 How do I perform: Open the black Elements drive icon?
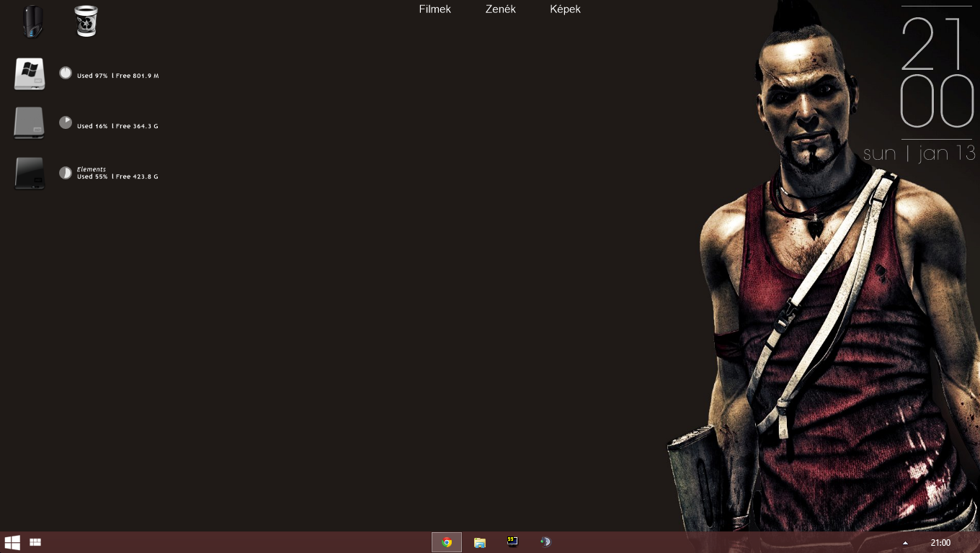pyautogui.click(x=30, y=174)
